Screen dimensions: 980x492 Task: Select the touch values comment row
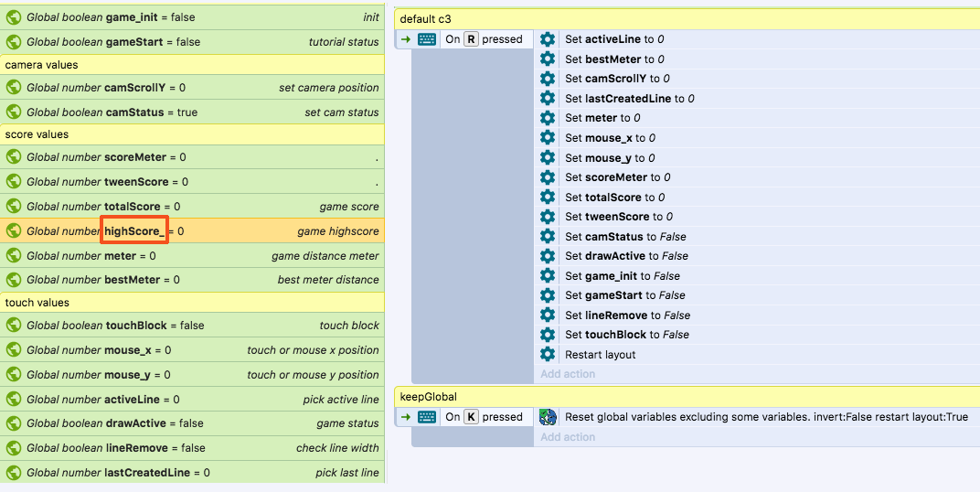tap(192, 303)
